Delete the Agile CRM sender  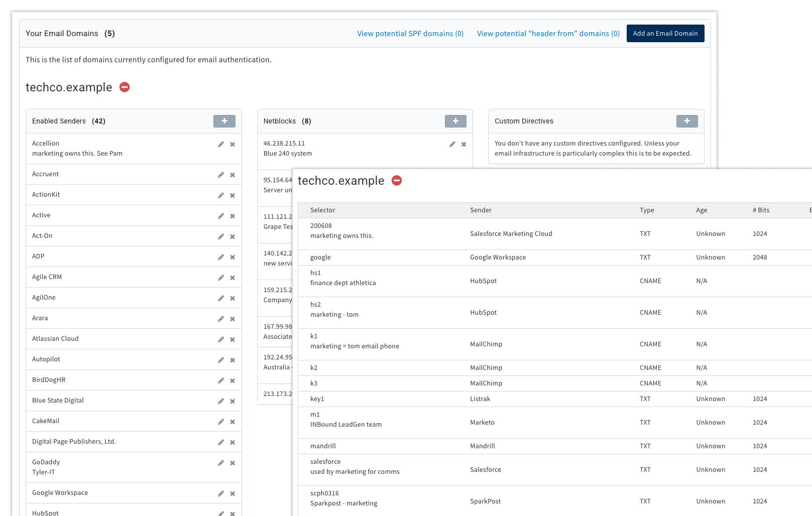pos(233,278)
